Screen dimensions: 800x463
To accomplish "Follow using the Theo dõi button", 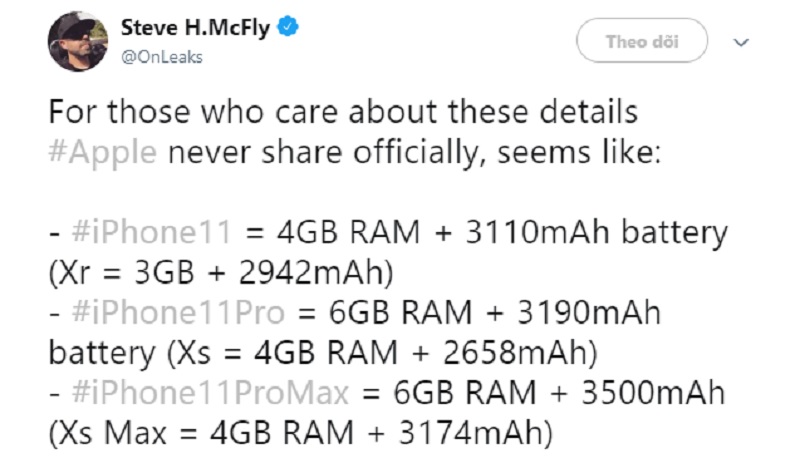I will (642, 41).
